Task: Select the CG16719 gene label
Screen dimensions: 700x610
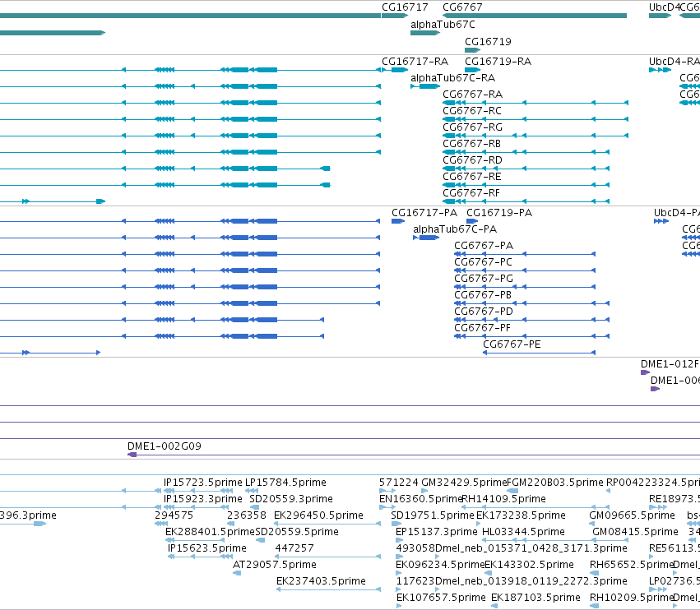Action: 488,41
